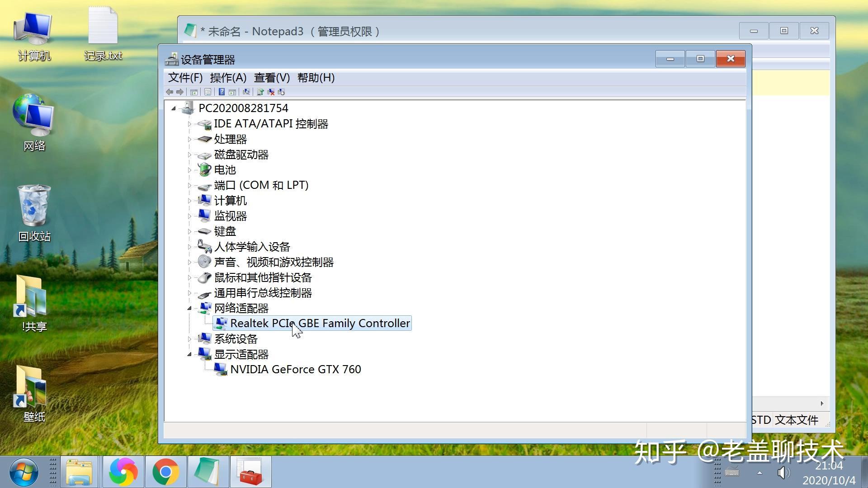Click the STD 文本文件 status bar entry
868x488 pixels.
pyautogui.click(x=785, y=420)
